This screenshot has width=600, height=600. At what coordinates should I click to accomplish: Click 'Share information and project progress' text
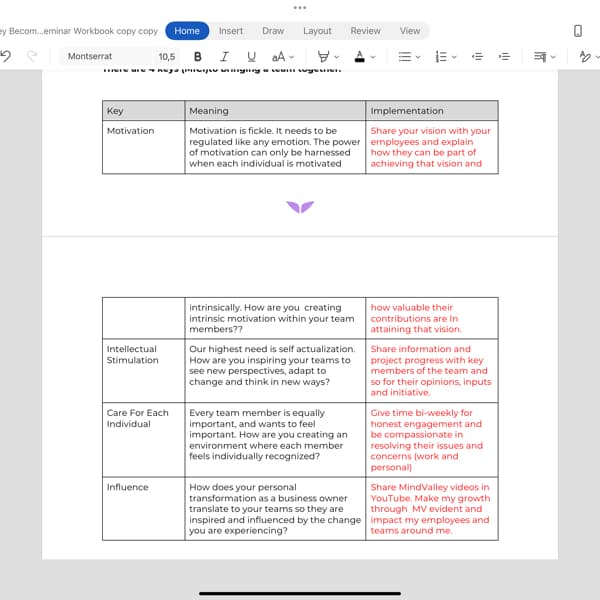click(x=431, y=370)
